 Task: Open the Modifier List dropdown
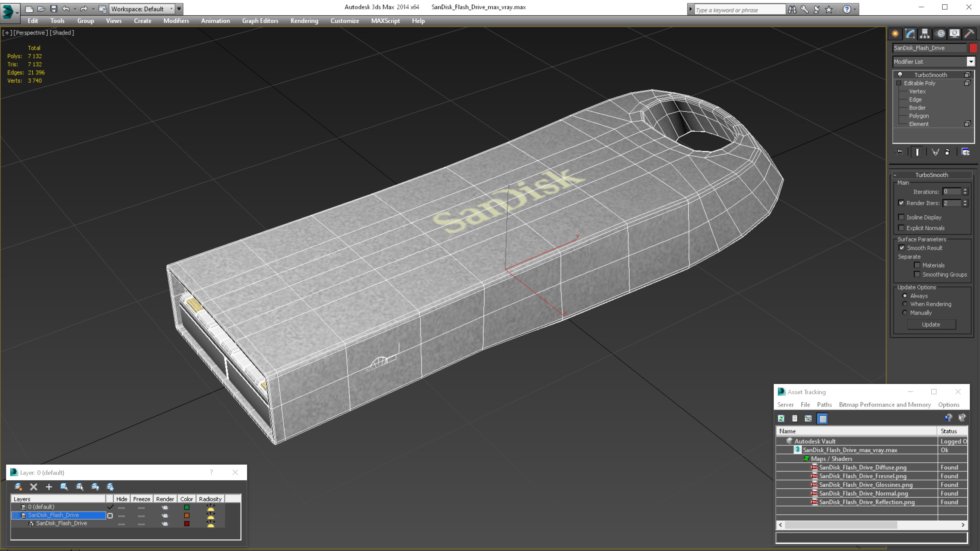[971, 62]
